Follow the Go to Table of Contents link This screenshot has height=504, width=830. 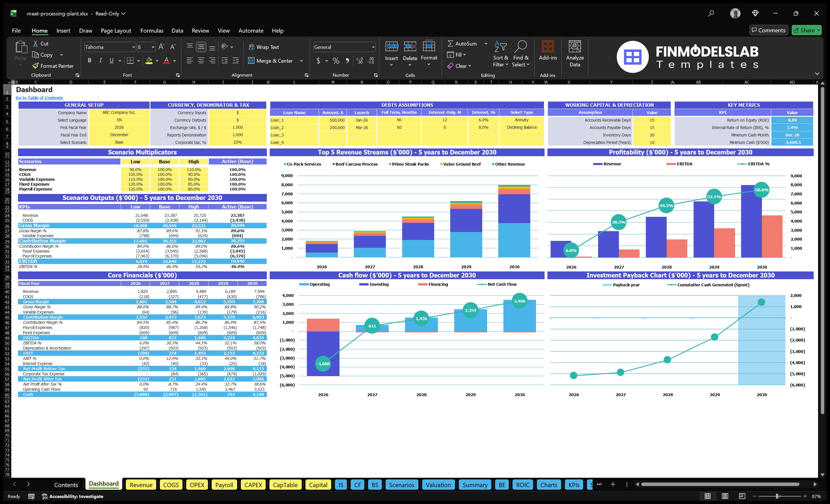[39, 98]
